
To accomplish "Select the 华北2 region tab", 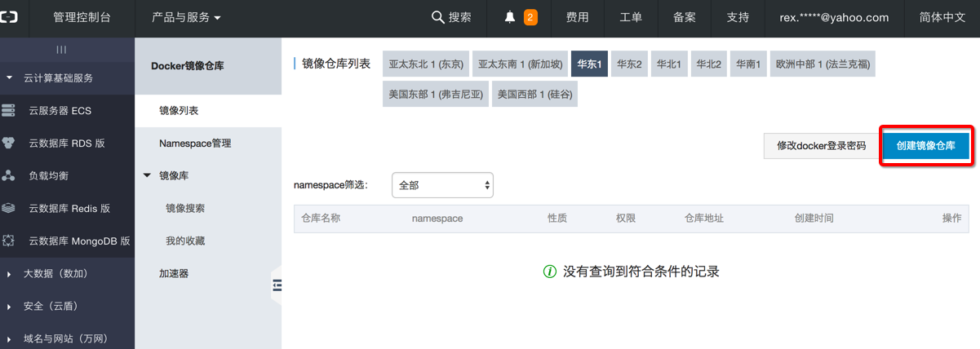I will point(708,63).
